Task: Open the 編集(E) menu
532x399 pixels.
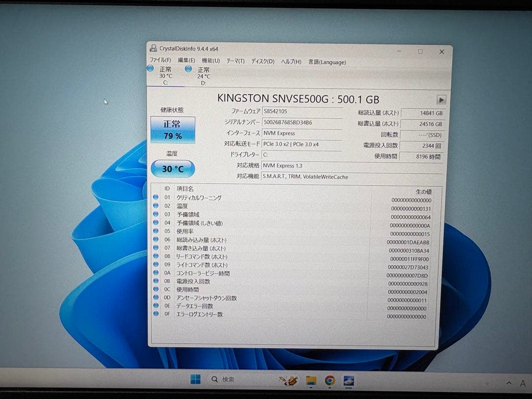Action: tap(187, 62)
